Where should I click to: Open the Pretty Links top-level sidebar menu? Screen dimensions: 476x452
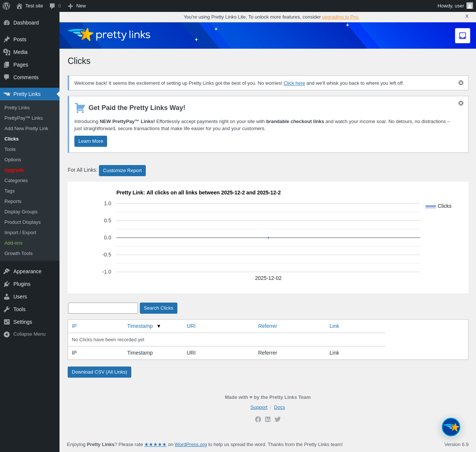pyautogui.click(x=30, y=94)
